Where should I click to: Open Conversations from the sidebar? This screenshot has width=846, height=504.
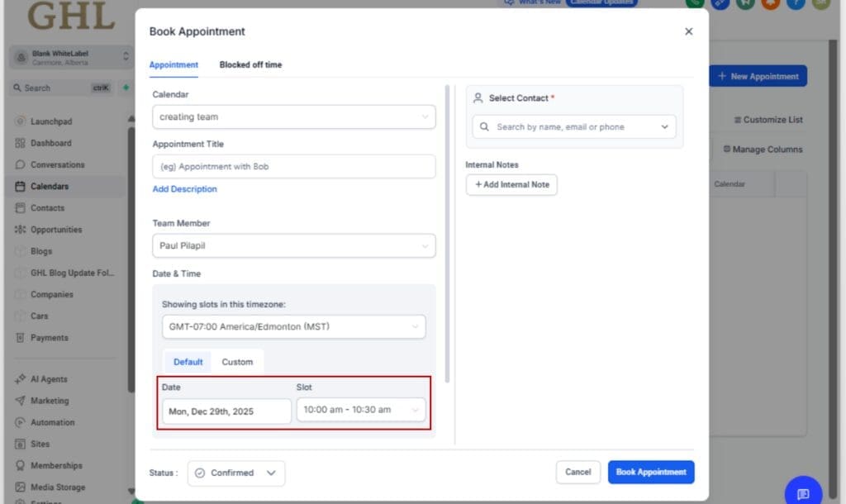[56, 164]
